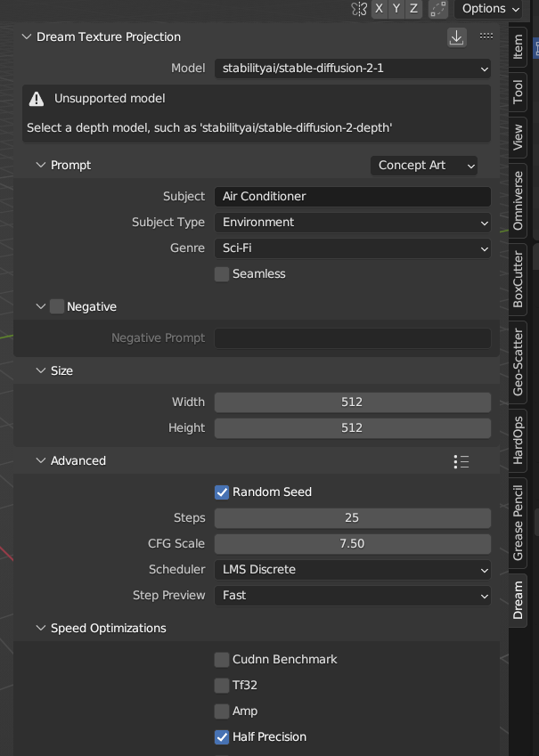This screenshot has height=756, width=539.
Task: Click the grid drag handle next to download icon
Action: 486,35
